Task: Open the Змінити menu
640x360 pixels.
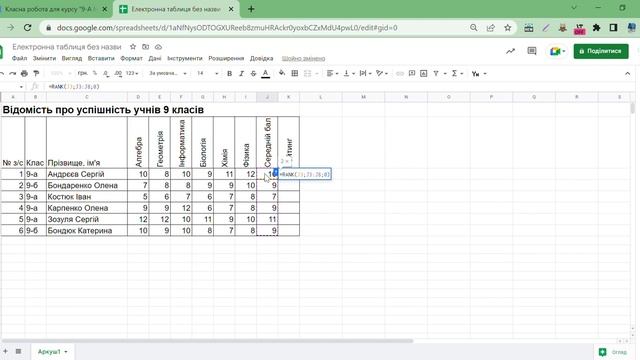Action: 44,58
